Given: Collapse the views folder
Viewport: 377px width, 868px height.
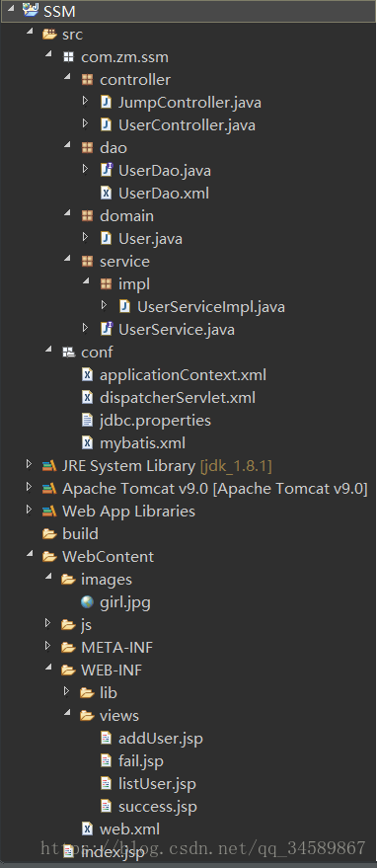Looking at the screenshot, I should (67, 714).
